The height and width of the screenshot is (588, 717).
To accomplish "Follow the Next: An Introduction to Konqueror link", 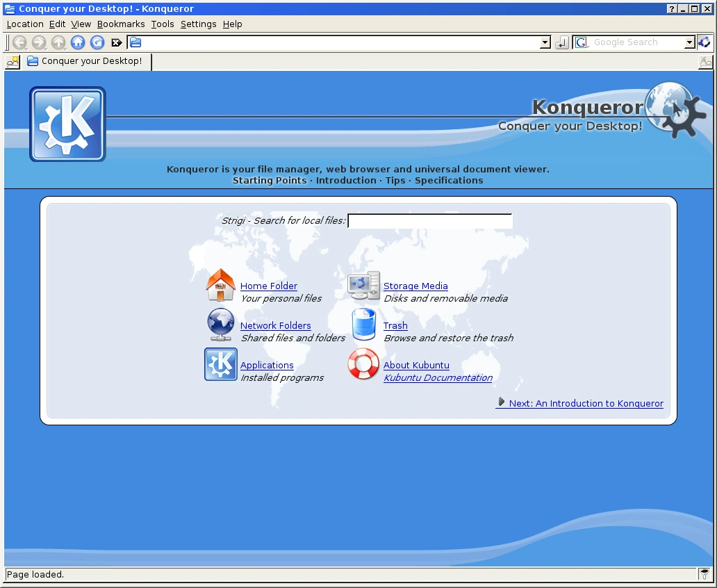I will 586,403.
